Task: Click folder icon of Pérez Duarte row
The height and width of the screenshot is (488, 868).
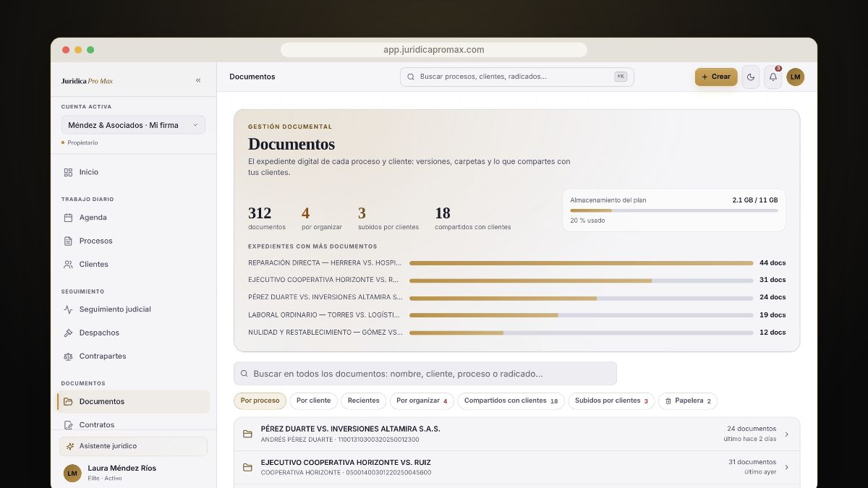Action: coord(247,434)
